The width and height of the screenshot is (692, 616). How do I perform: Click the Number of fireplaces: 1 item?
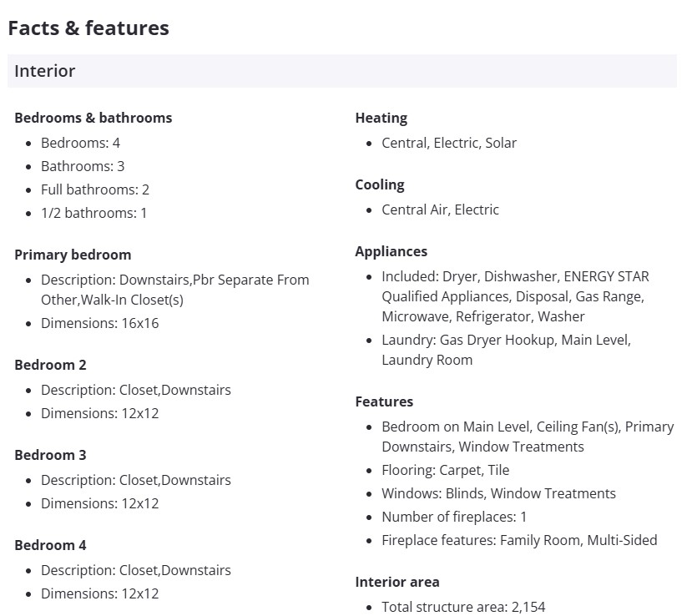coord(454,517)
